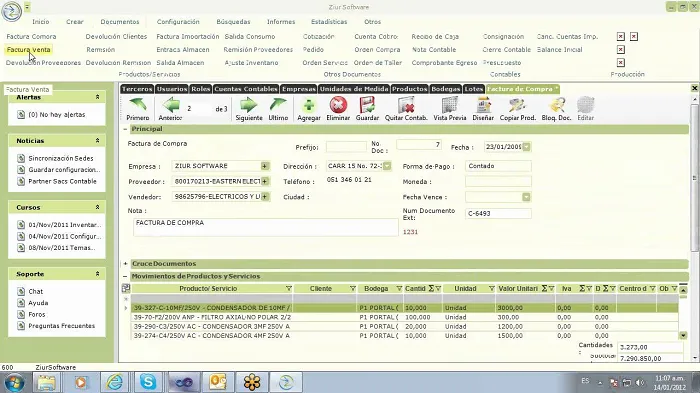This screenshot has width=700, height=393.
Task: Open the Informes menu
Action: (x=281, y=22)
